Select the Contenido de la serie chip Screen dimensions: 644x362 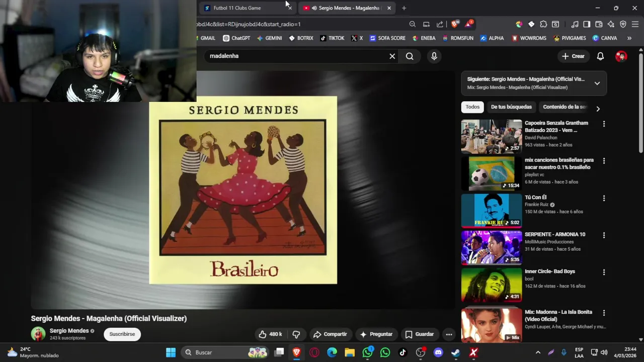click(x=565, y=107)
